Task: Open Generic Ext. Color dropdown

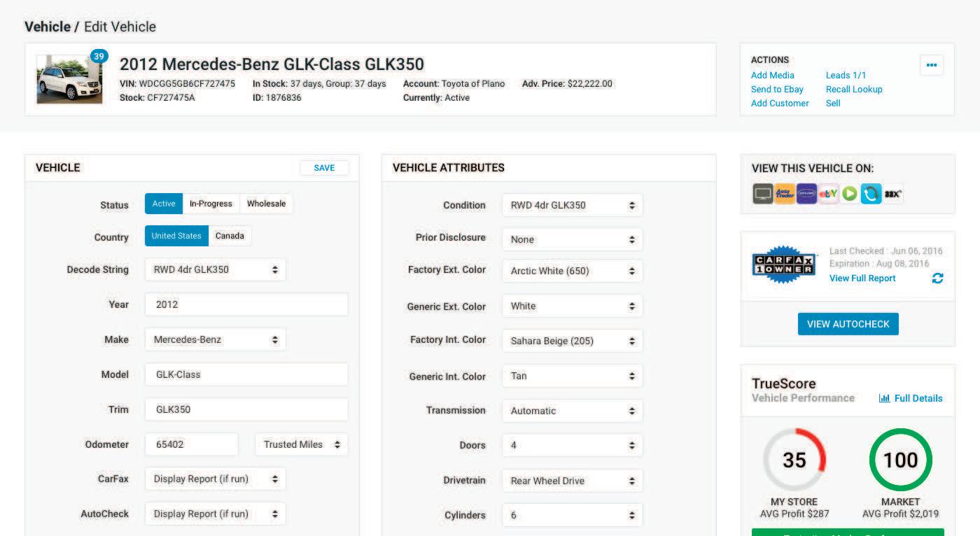Action: [573, 306]
